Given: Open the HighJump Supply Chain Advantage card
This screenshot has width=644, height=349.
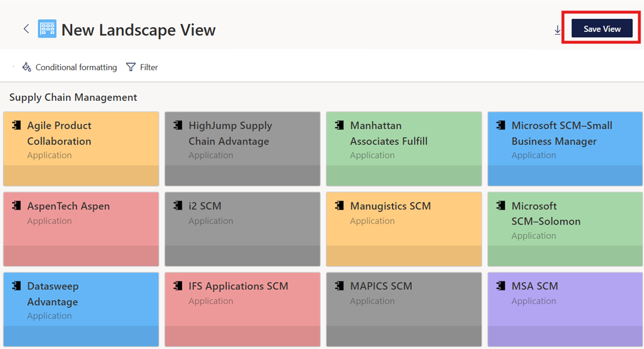Looking at the screenshot, I should point(242,149).
